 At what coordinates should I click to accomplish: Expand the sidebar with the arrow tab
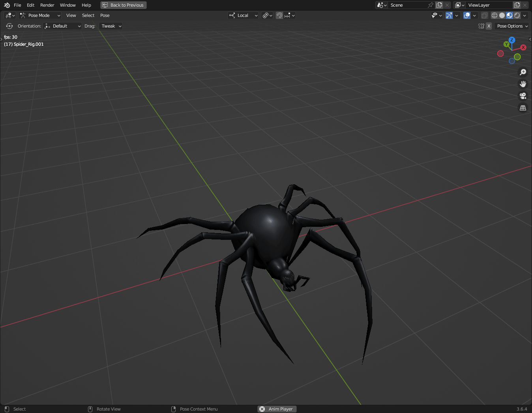pos(530,39)
